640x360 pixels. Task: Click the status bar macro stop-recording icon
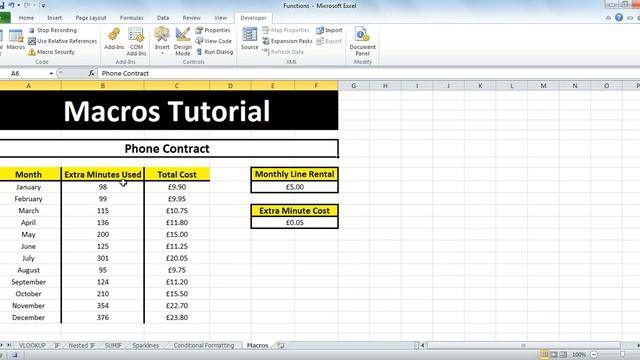(x=14, y=355)
